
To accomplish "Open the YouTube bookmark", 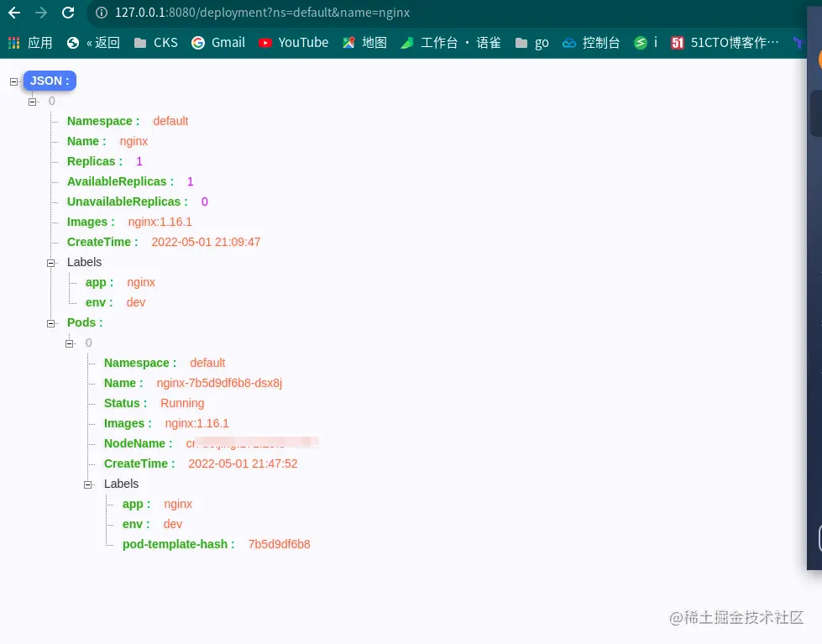I will point(294,43).
